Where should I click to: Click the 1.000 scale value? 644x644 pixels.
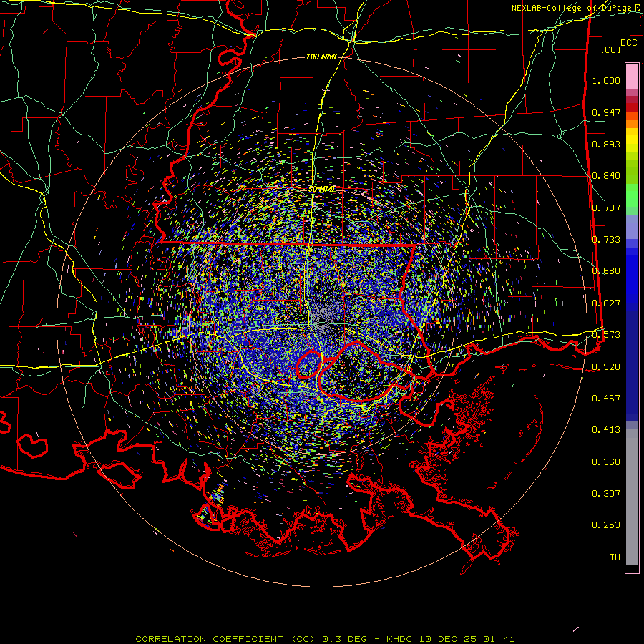[606, 80]
